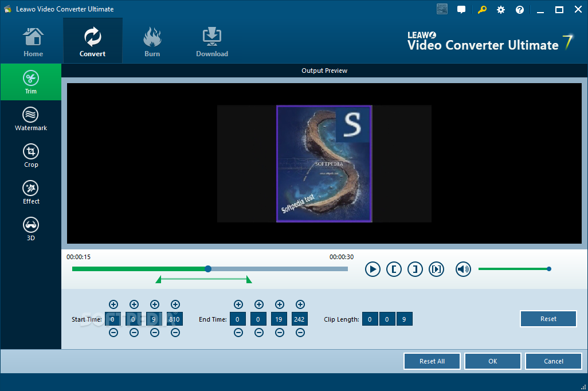This screenshot has width=588, height=391.
Task: Increase End Time seconds value
Action: pos(279,304)
